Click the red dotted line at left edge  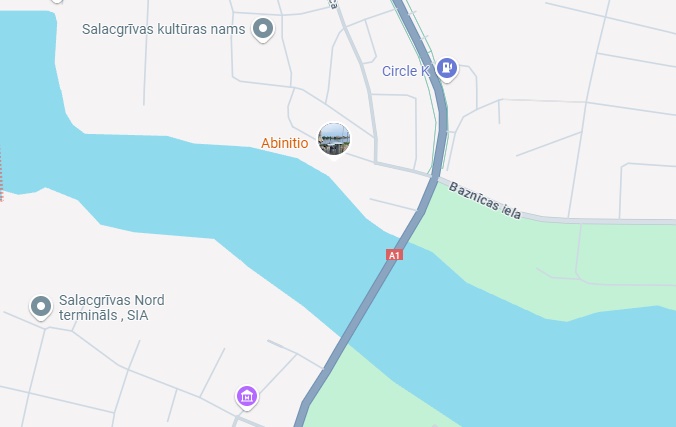pos(1,173)
